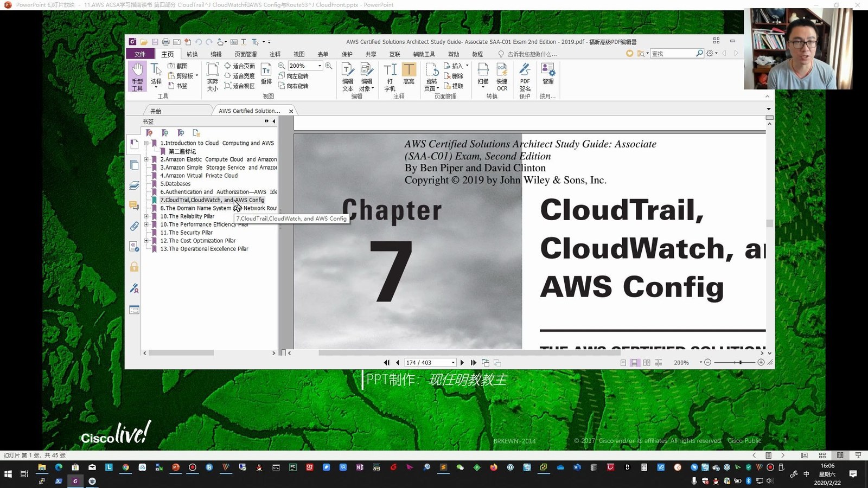Viewport: 868px width, 488px height.
Task: Open the File (文件) menu
Action: pos(140,54)
